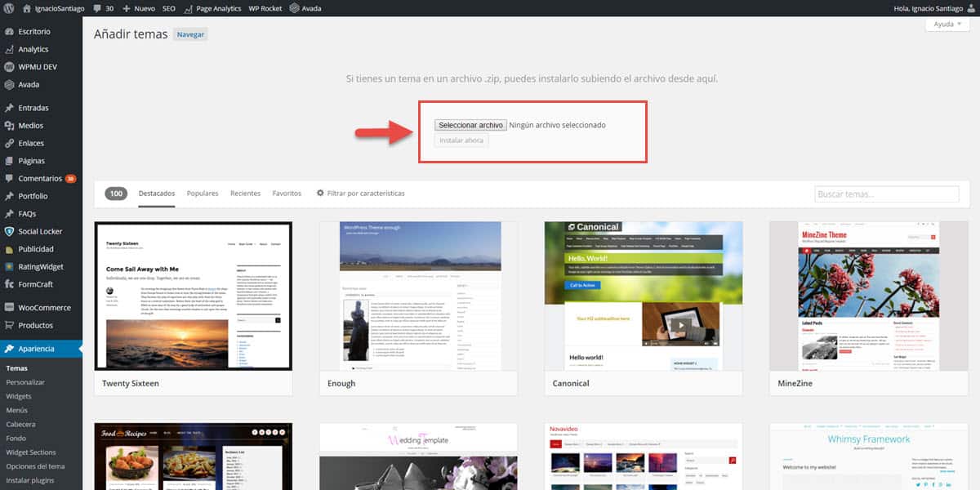Select the Canonical theme thumbnail
Viewport: 980px width, 490px height.
coord(644,296)
